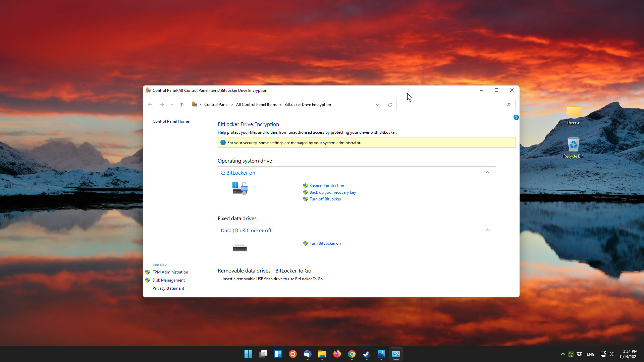
Task: Open Ubuntu app in taskbar
Action: (x=293, y=354)
